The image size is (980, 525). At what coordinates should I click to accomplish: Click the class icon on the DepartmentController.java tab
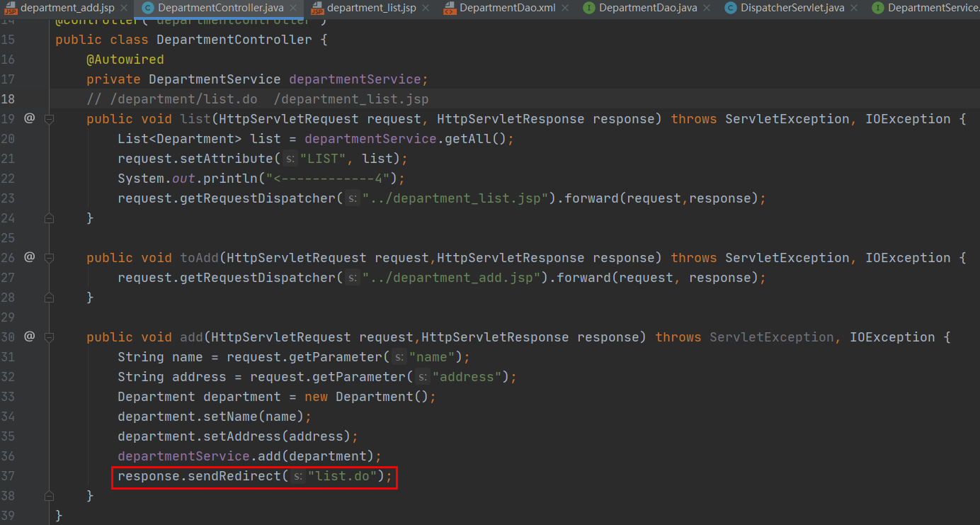tap(147, 9)
